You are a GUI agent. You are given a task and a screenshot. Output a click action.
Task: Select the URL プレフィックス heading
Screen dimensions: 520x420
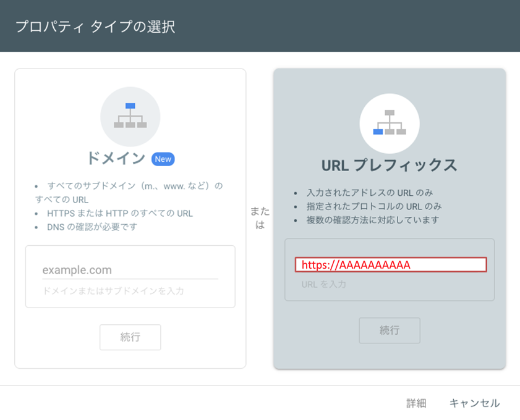point(390,165)
